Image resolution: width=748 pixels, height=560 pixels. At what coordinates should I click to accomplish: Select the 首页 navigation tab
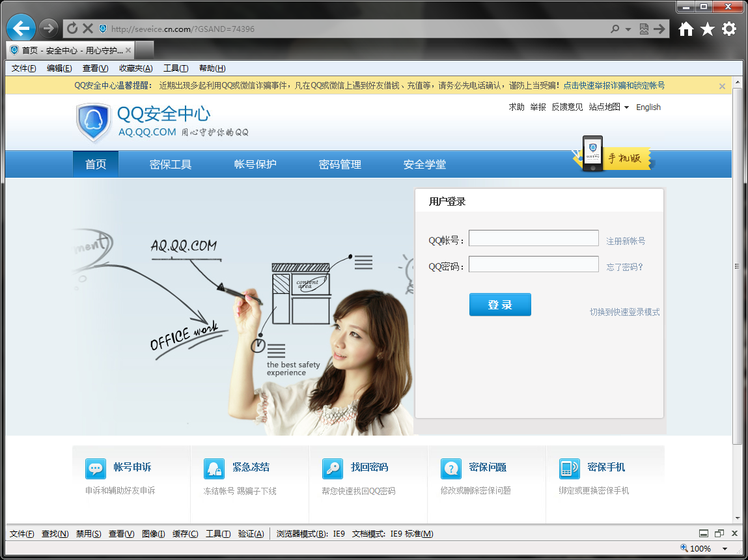tap(96, 165)
